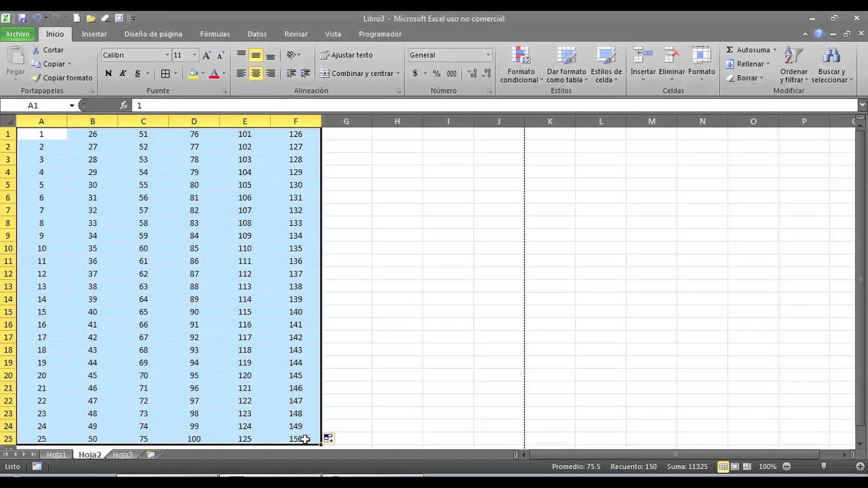Toggle bold (N) formatting
The height and width of the screenshot is (488, 868).
click(x=108, y=73)
